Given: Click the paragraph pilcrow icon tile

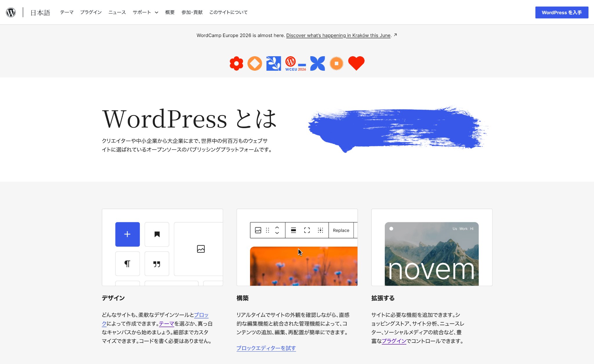Looking at the screenshot, I should coord(127,264).
